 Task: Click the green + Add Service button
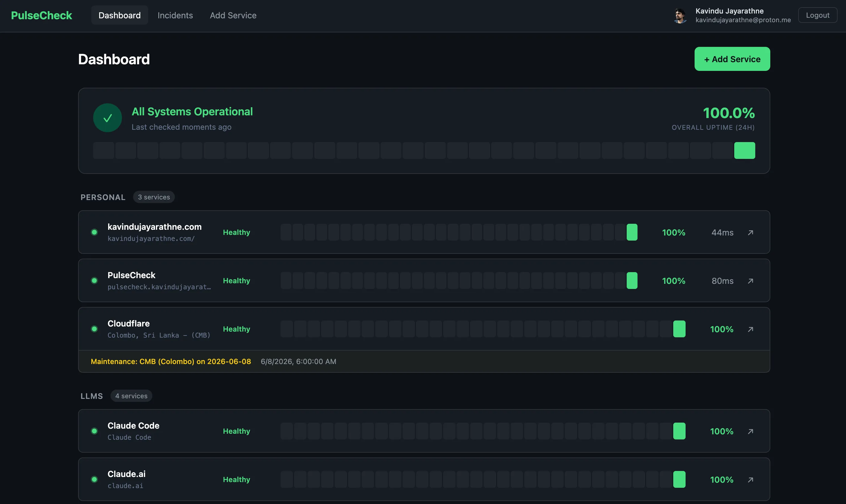click(732, 59)
